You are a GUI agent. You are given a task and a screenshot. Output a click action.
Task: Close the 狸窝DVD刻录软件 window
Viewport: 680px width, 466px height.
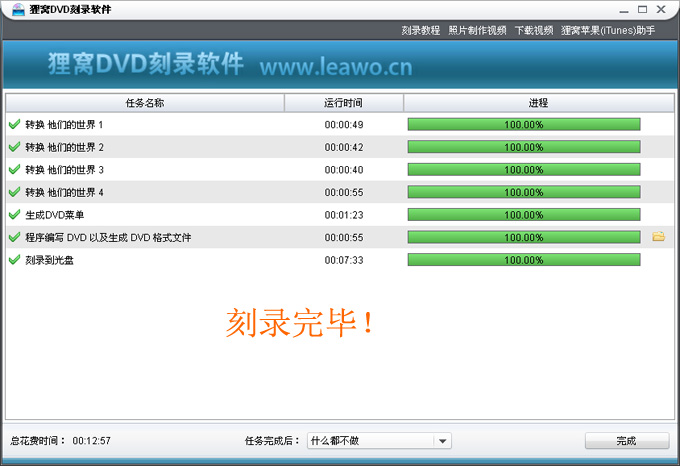pos(661,9)
